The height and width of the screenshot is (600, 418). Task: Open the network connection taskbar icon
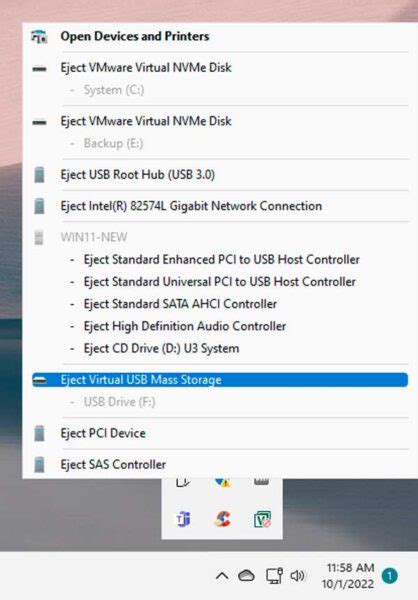pos(274,576)
